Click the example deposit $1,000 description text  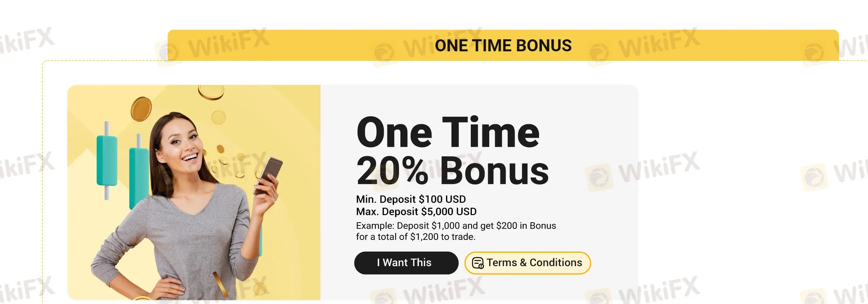point(456,231)
